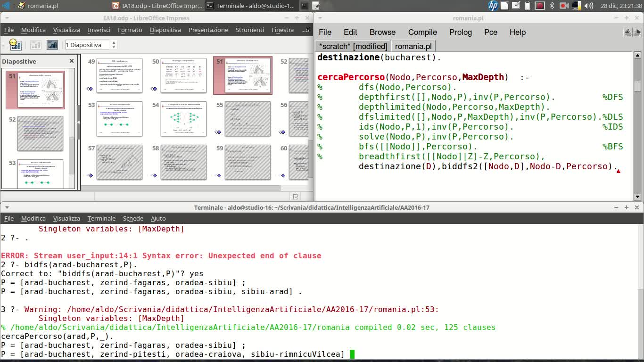Screen dimensions: 644x362
Task: Check the battery indicator in the tray
Action: (x=528, y=6)
